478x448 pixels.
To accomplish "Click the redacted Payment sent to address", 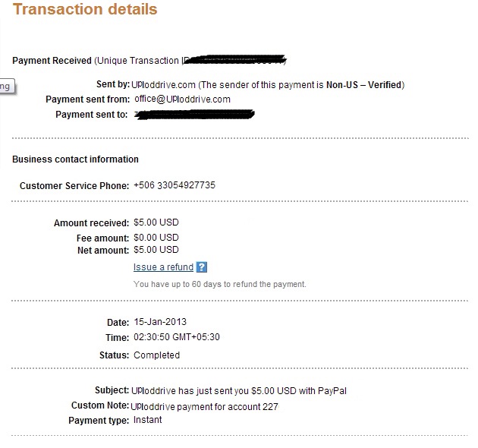I will pyautogui.click(x=194, y=115).
